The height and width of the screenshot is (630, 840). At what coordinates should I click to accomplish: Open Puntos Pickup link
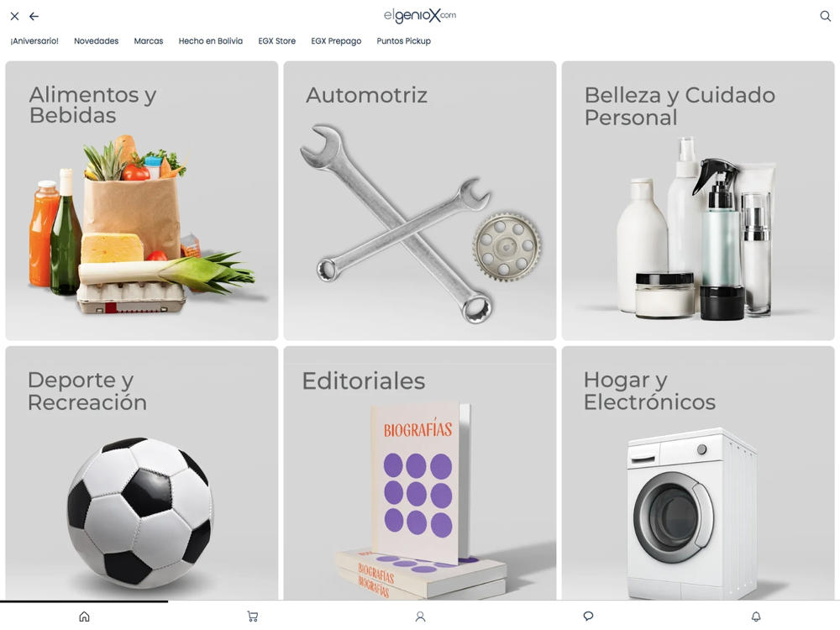(403, 41)
